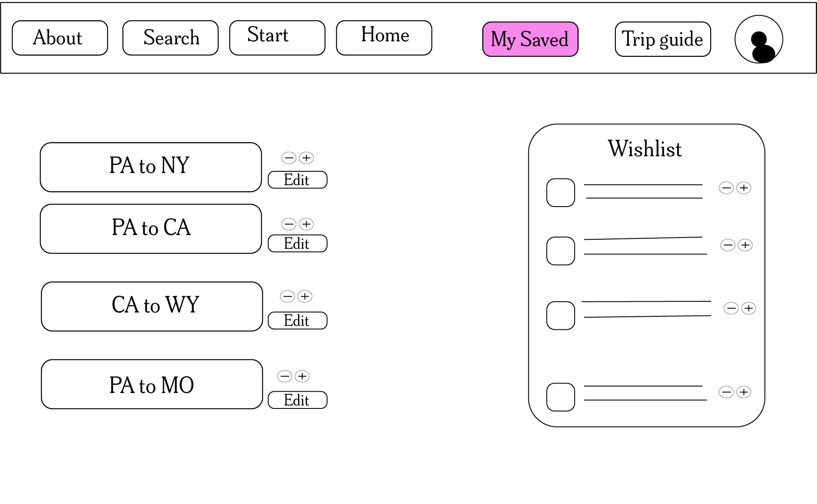Click the plus icon beside CA to WY
The width and height of the screenshot is (817, 504).
[x=304, y=297]
